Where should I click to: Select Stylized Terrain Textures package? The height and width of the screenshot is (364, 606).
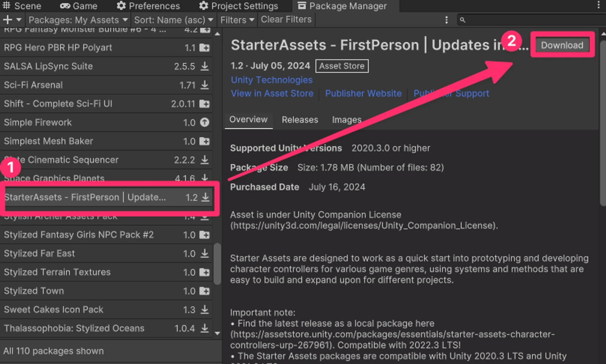tap(106, 272)
